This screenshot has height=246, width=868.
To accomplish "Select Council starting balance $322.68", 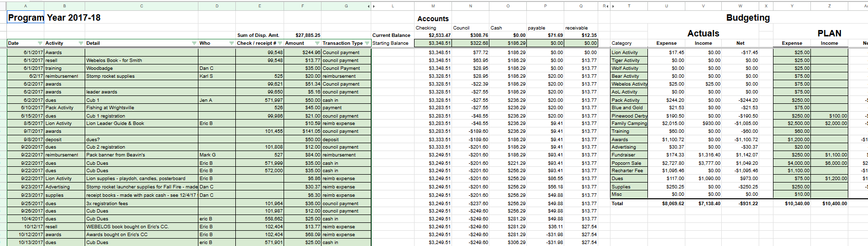I will pos(471,43).
